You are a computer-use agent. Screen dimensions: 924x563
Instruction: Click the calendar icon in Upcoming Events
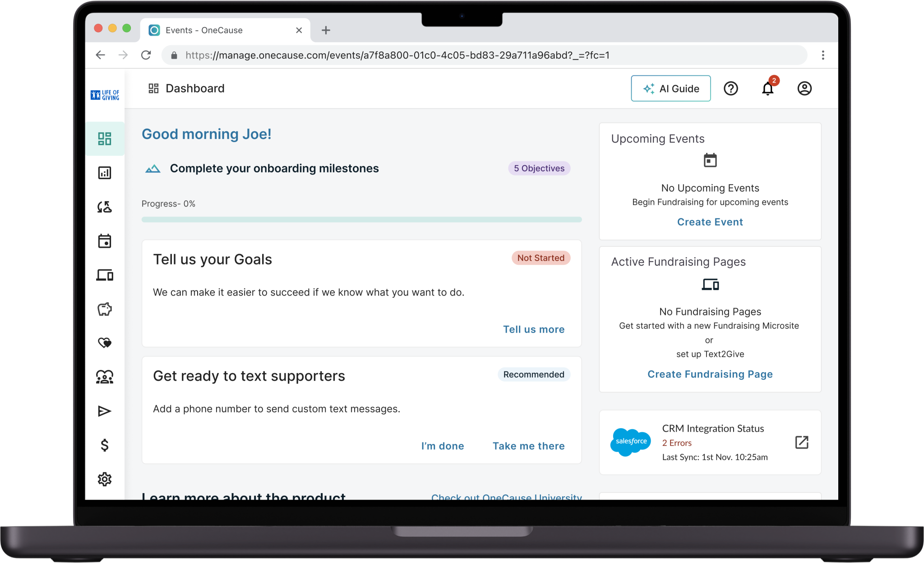point(710,160)
